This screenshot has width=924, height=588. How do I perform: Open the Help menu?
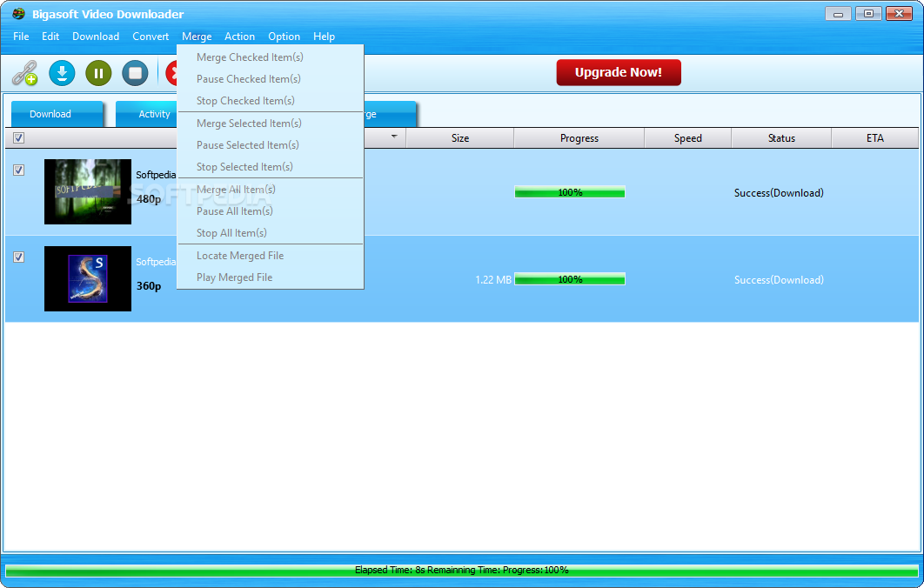(x=325, y=37)
